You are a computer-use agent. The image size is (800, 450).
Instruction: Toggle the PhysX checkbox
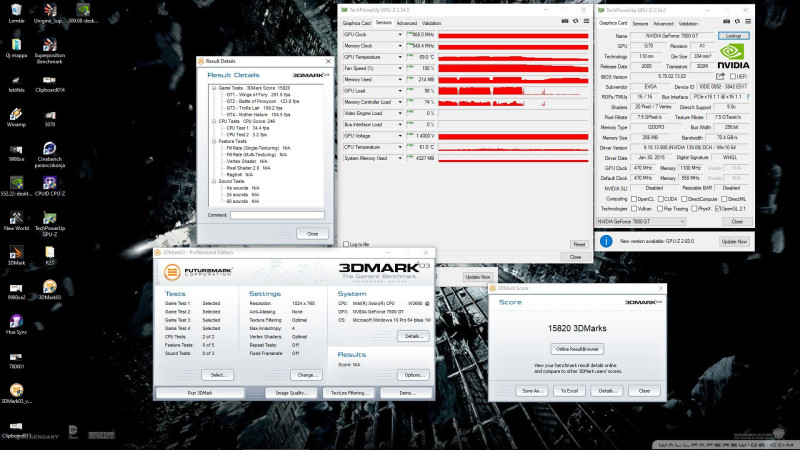[x=694, y=209]
